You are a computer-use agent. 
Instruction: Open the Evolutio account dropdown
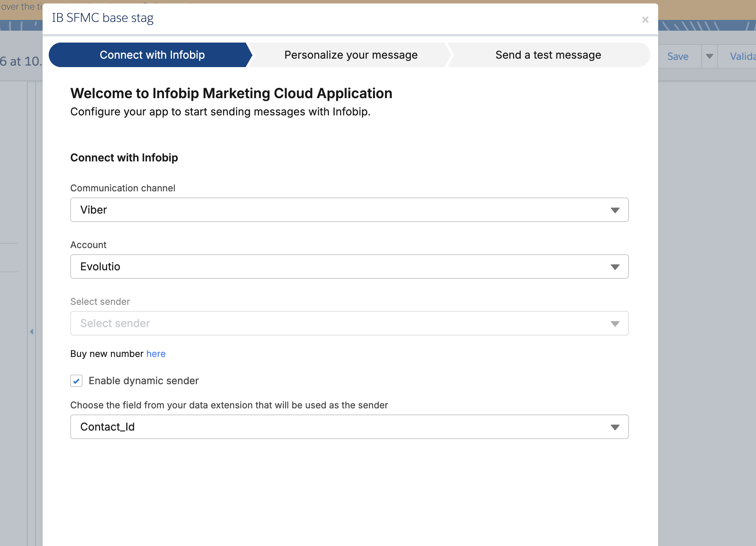(x=349, y=266)
